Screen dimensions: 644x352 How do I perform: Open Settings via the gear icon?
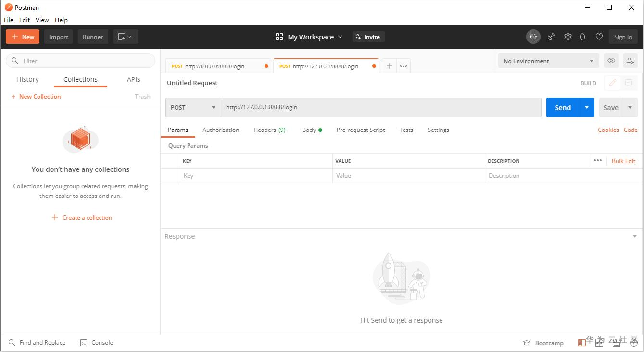568,37
